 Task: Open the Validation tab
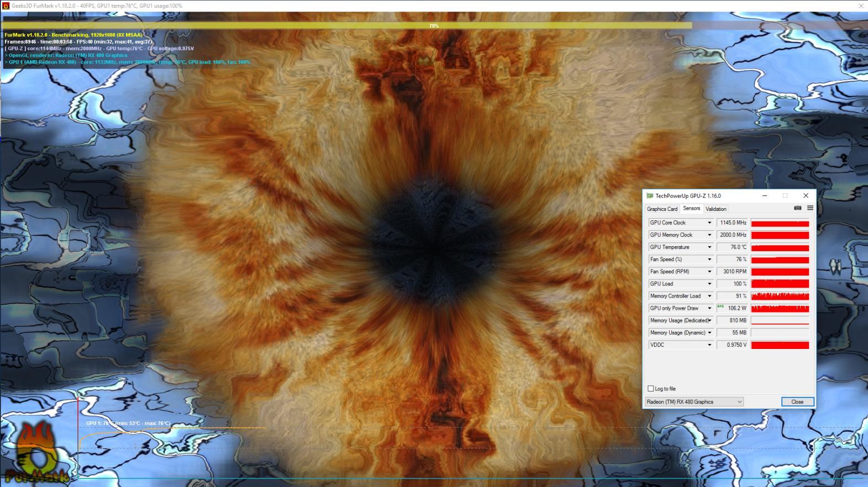[716, 209]
